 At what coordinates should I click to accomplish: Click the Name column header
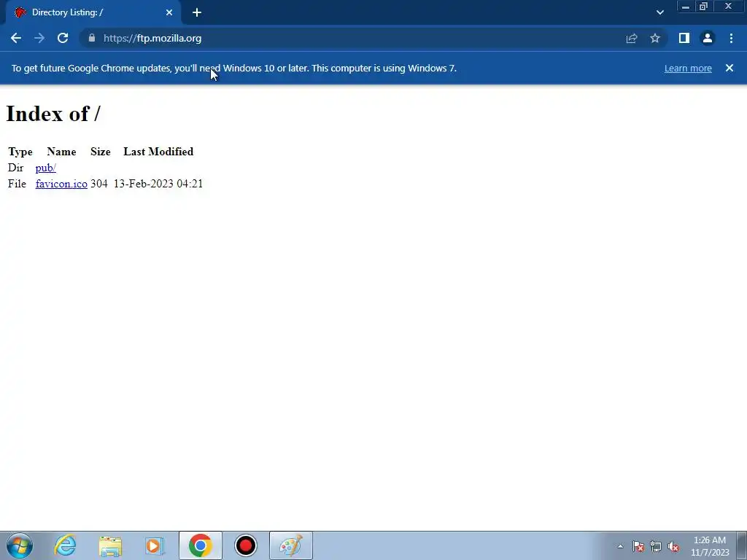point(61,152)
